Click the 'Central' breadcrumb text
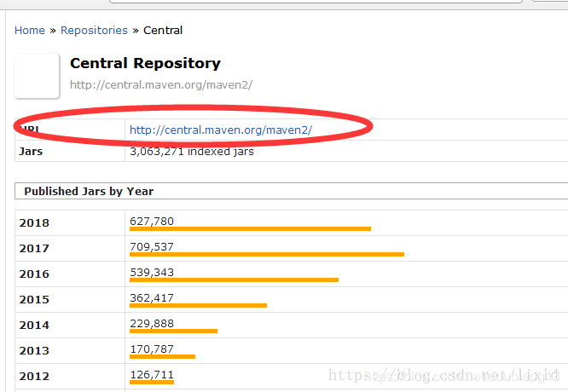The width and height of the screenshot is (568, 392). 163,31
